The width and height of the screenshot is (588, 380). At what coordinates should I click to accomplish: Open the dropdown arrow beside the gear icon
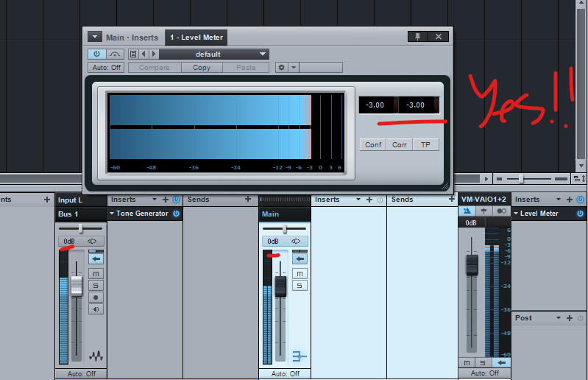294,68
